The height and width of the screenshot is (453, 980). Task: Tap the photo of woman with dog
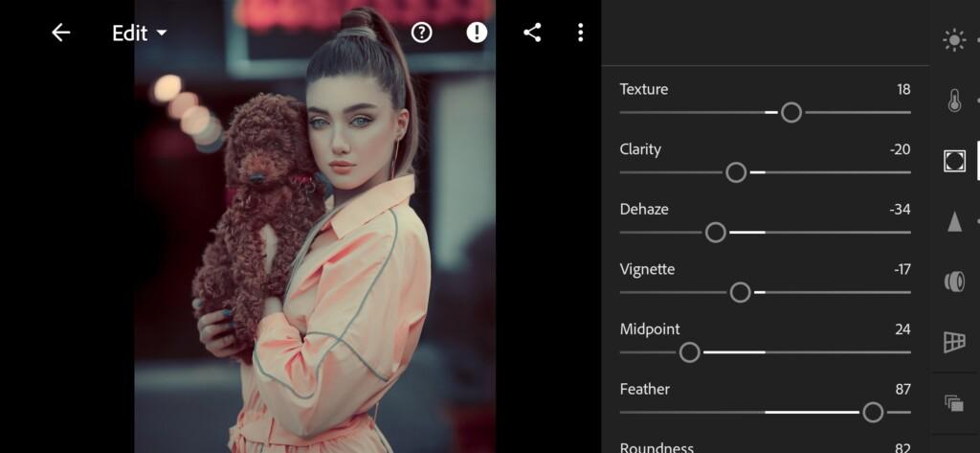[x=315, y=226]
